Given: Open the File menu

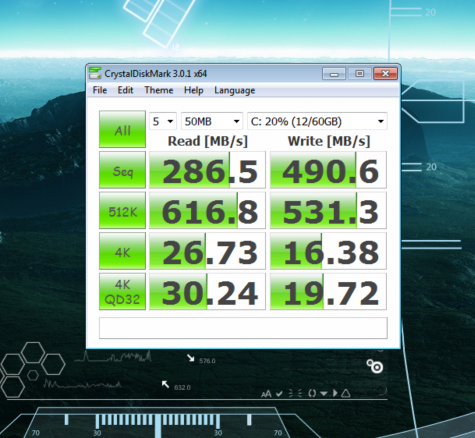Looking at the screenshot, I should pos(100,90).
